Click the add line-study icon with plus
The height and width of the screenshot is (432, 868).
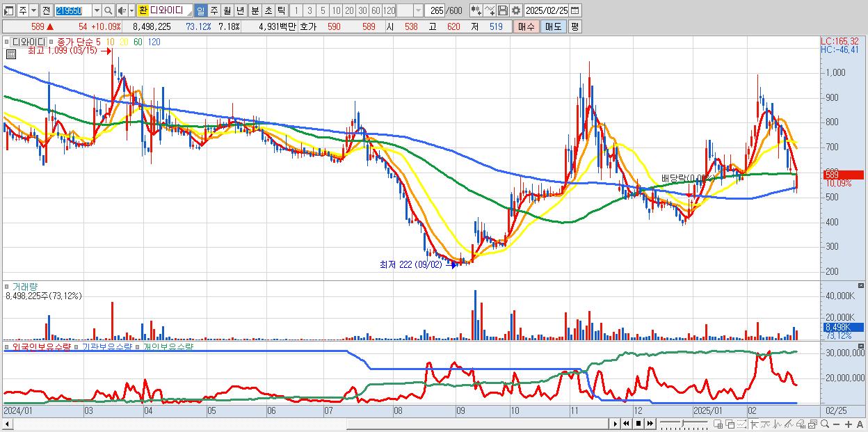(x=489, y=10)
